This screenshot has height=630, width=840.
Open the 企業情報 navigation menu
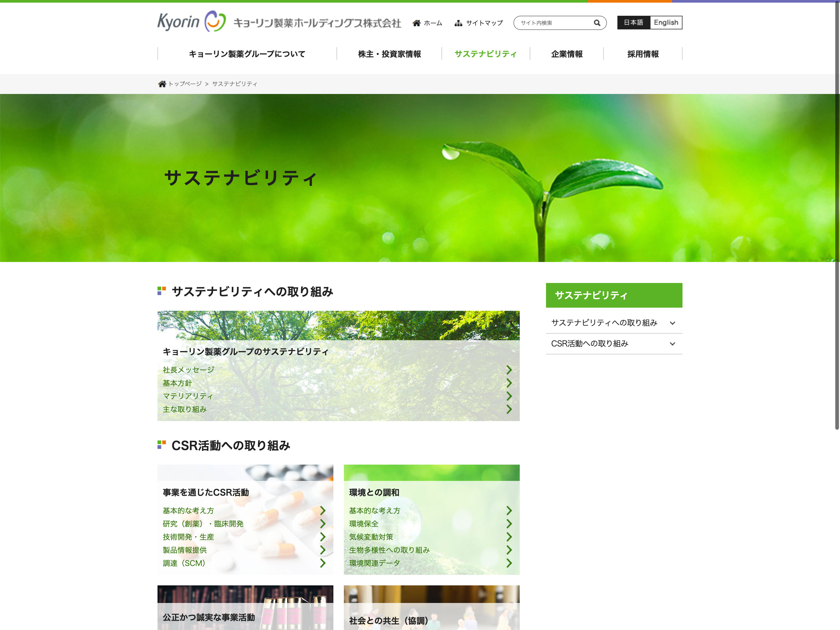pos(566,54)
